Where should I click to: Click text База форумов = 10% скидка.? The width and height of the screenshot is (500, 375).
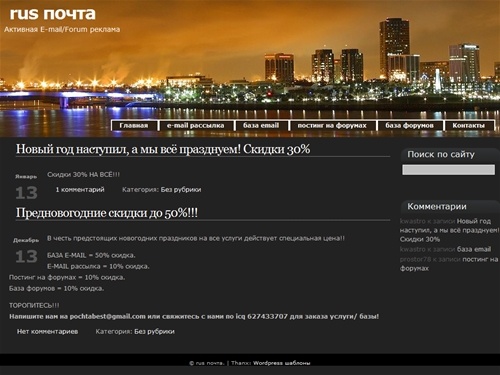pos(56,288)
